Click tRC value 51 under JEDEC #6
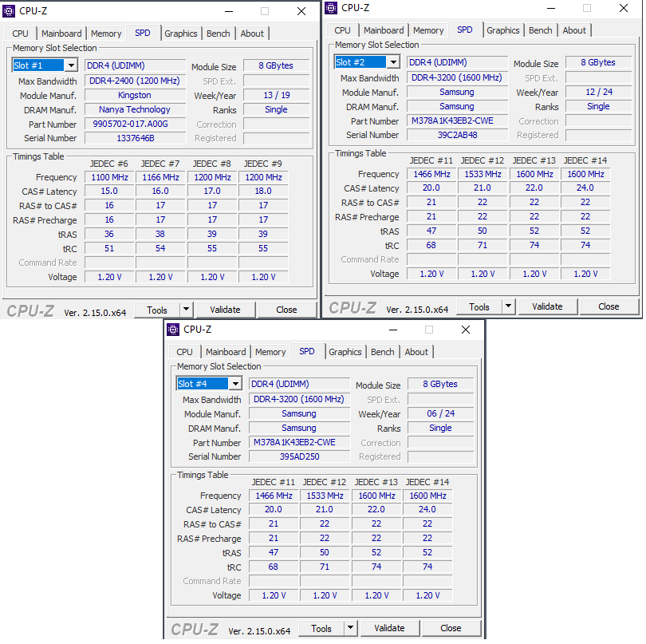This screenshot has height=644, width=646. click(109, 248)
